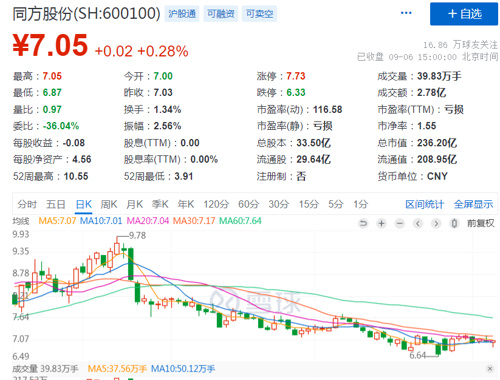Move chart left with the back chevron
The width and height of the screenshot is (500, 380).
[418, 223]
